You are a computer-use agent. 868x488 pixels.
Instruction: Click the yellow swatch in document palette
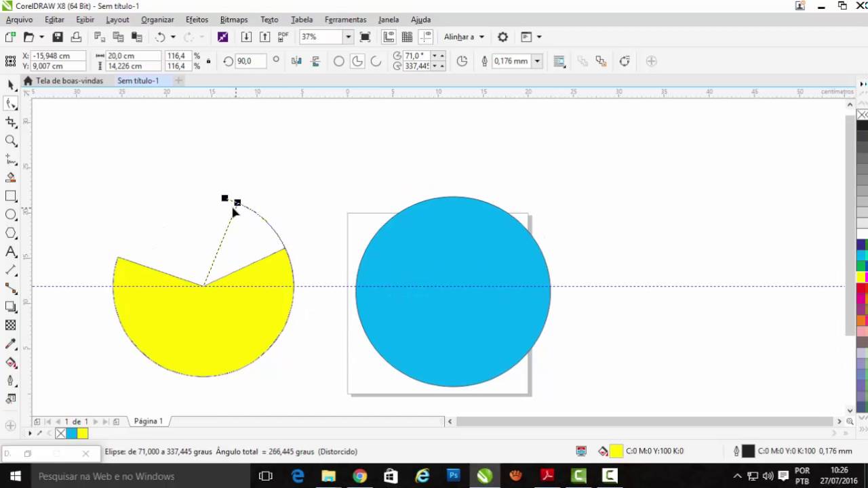click(83, 433)
